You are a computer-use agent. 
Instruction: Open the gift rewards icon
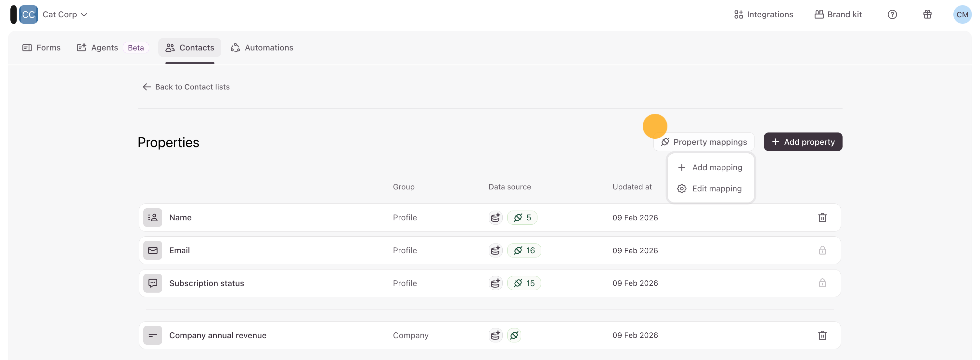927,14
